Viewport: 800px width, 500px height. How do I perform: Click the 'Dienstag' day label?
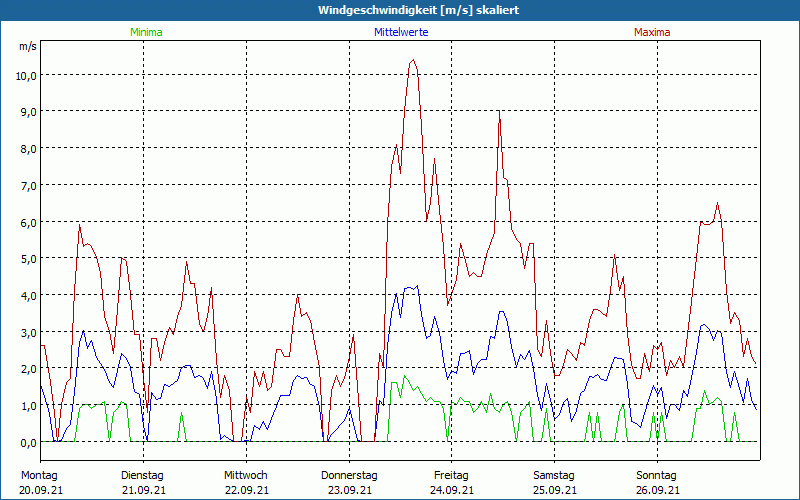[142, 476]
